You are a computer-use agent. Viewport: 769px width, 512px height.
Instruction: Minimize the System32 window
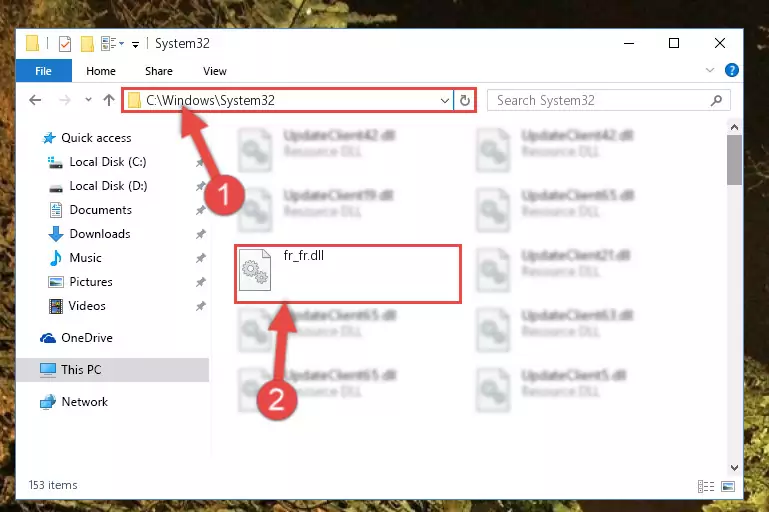pyautogui.click(x=629, y=44)
